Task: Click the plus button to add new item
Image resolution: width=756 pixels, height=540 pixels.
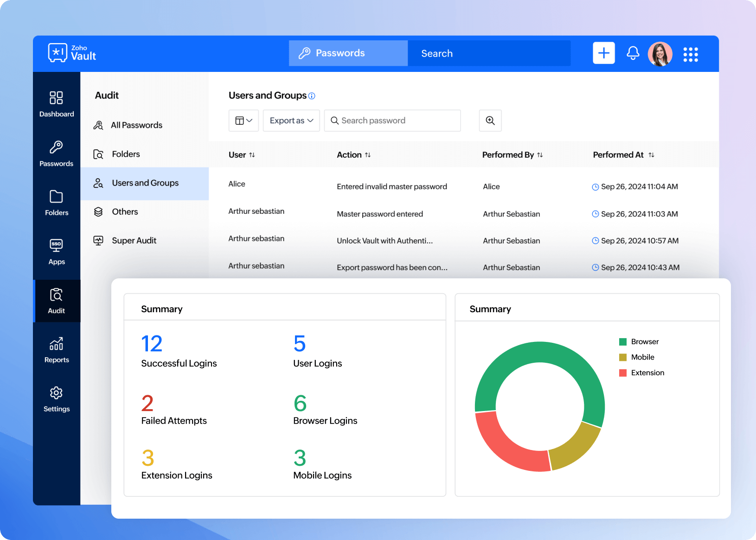Action: point(603,53)
